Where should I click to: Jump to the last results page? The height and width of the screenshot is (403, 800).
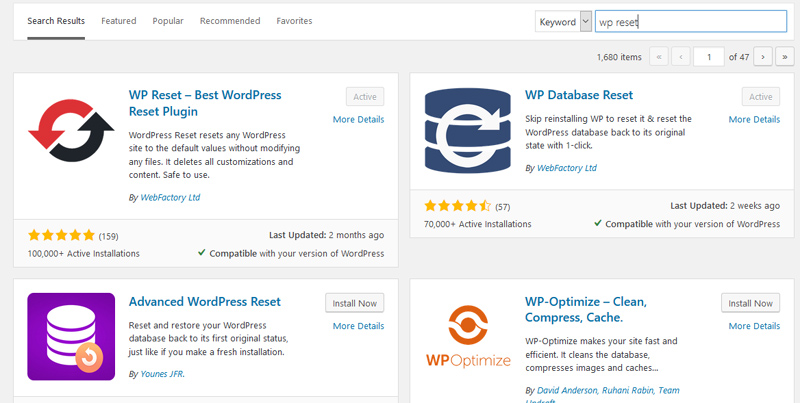coord(784,57)
